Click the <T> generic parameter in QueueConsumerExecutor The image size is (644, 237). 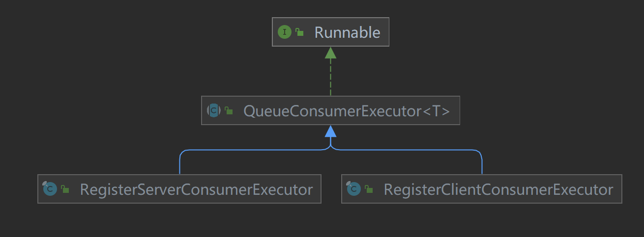(437, 111)
